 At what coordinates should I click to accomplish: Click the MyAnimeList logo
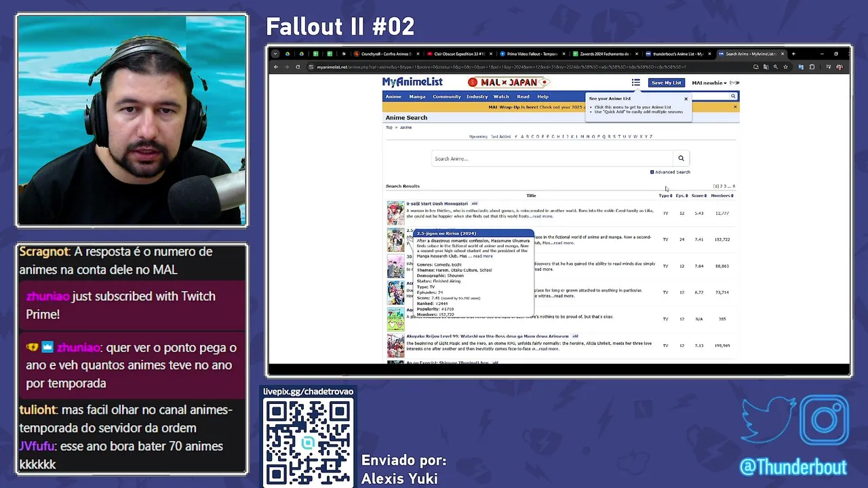coord(412,82)
